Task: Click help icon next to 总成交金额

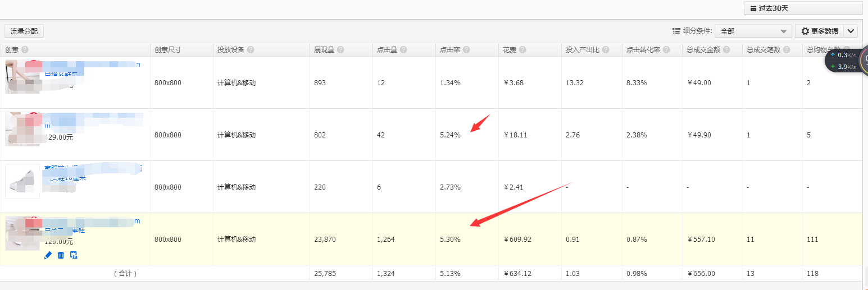Action: (x=726, y=50)
